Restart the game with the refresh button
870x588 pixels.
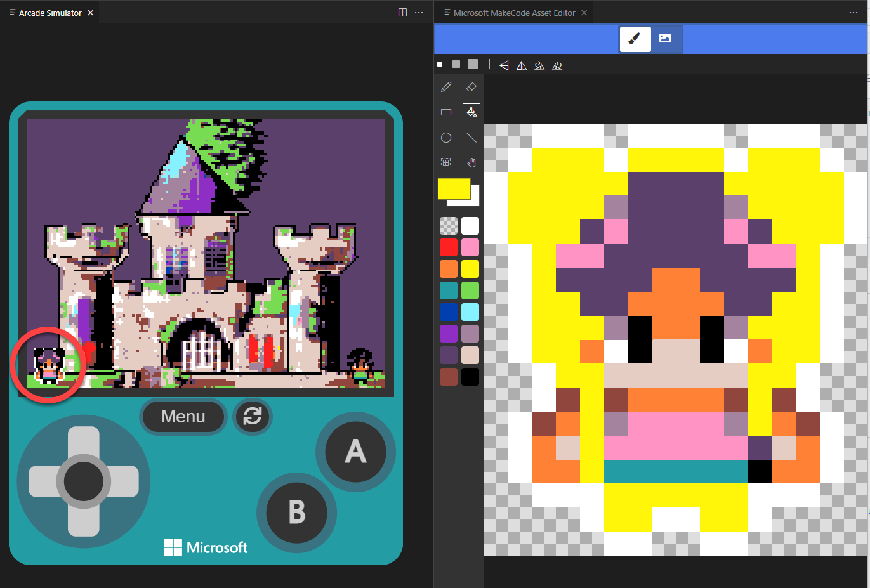(x=253, y=417)
